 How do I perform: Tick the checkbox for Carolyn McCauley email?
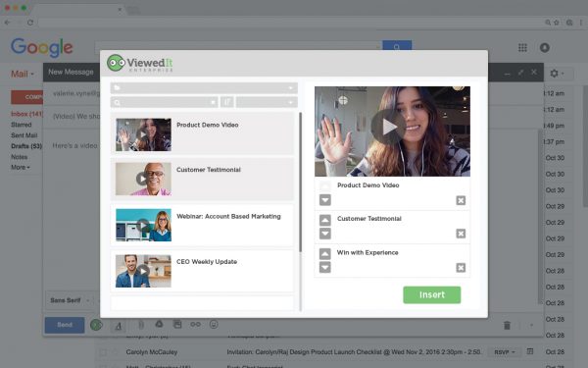tap(102, 352)
